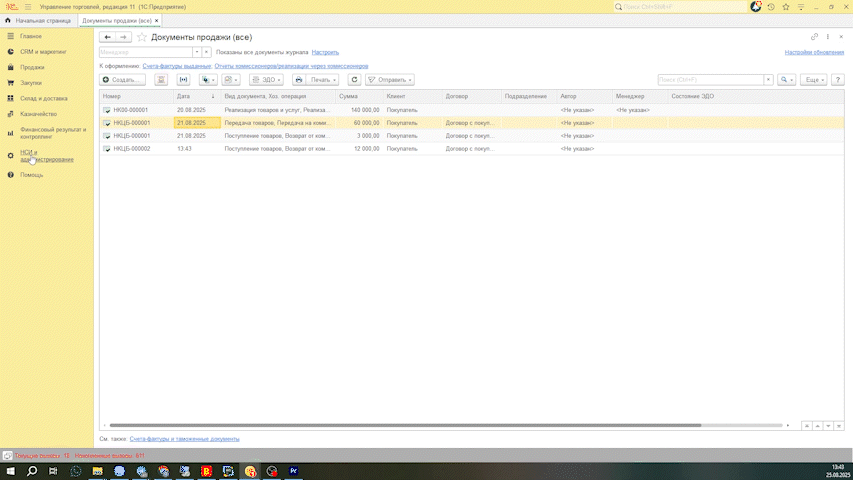Open Менеджер filter dropdown arrow
The width and height of the screenshot is (854, 480).
pyautogui.click(x=197, y=52)
